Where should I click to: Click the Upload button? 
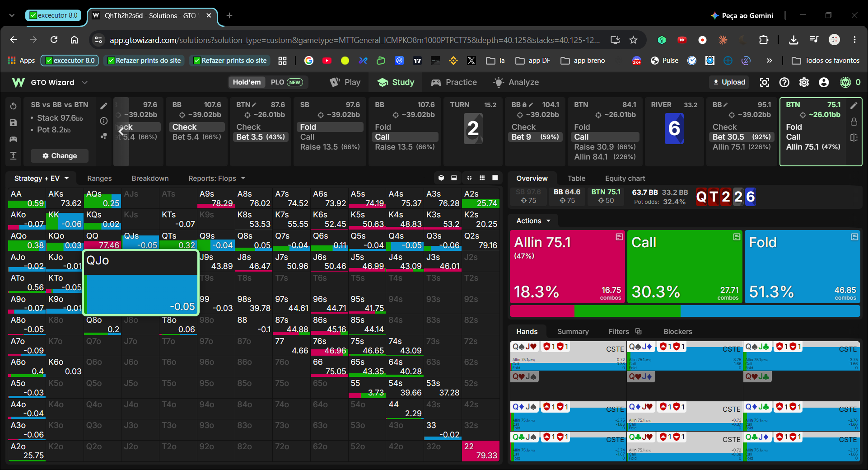tap(729, 82)
